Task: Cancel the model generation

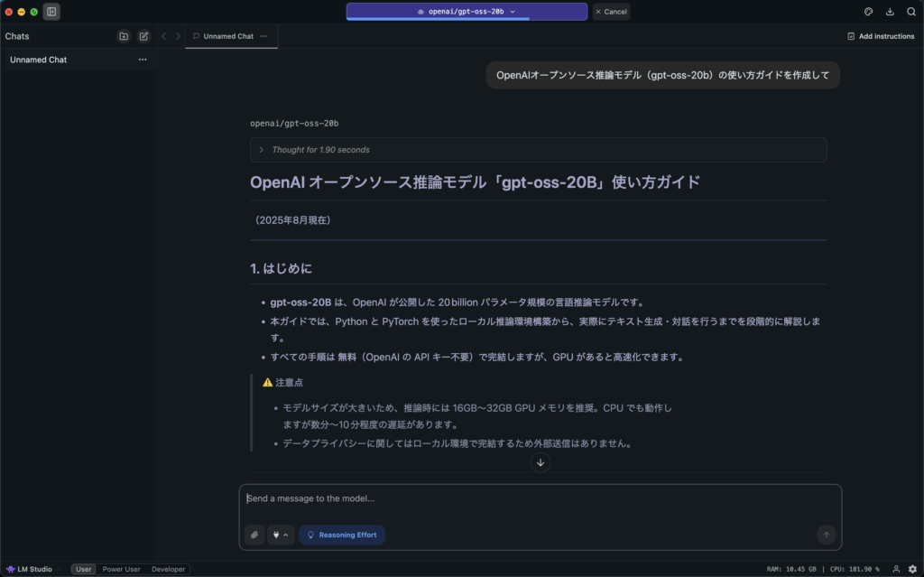Action: pos(611,11)
